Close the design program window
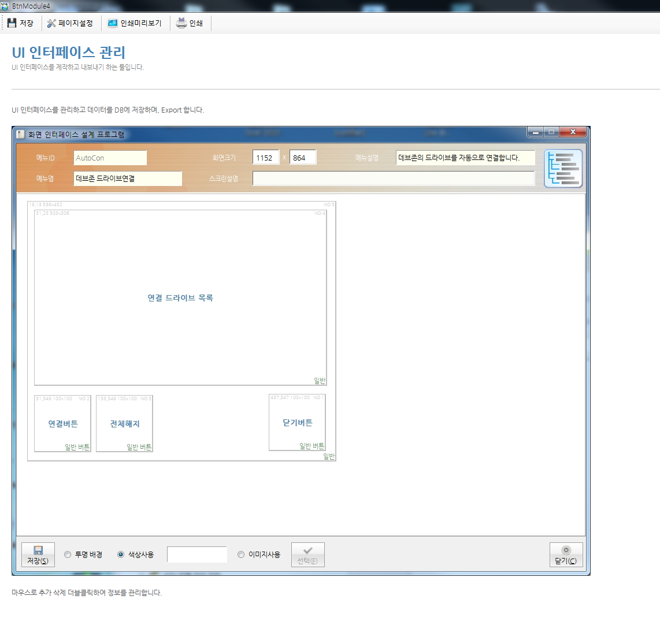 [x=573, y=132]
